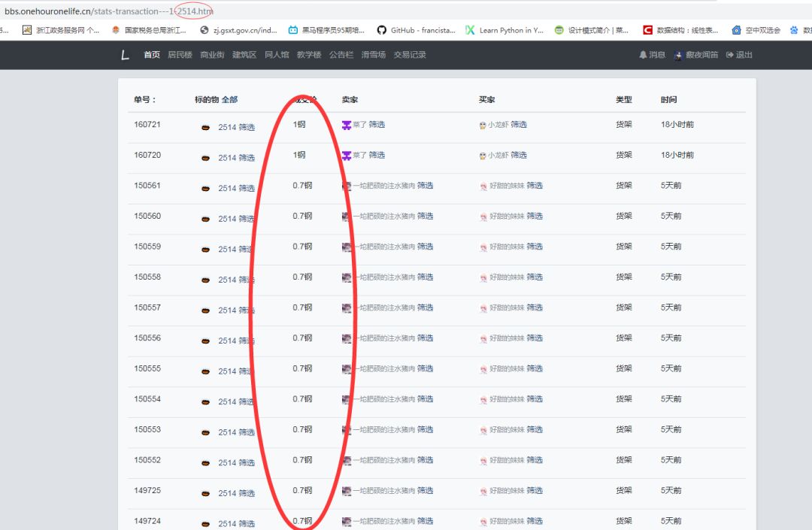Click item icon in order 149725 row
This screenshot has height=530, width=812.
coord(205,494)
